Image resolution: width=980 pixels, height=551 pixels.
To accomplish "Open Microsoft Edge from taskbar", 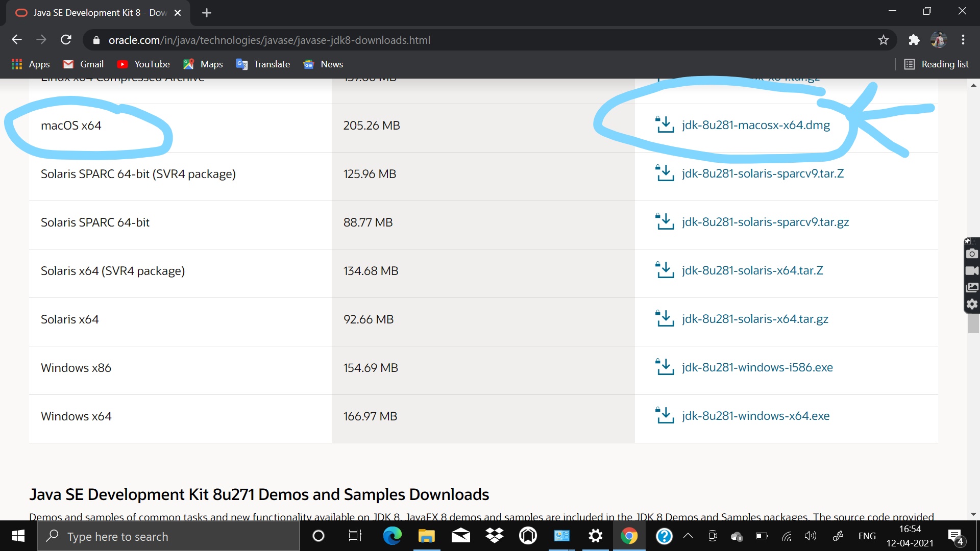I will (x=392, y=536).
